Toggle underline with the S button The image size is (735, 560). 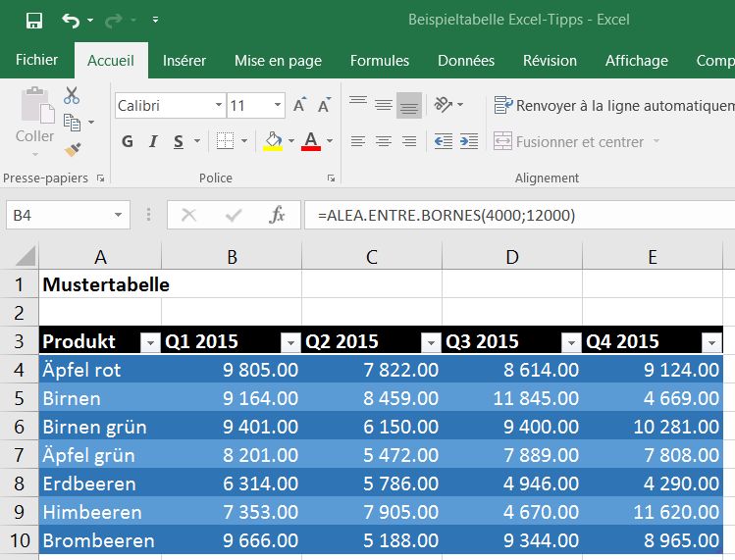[179, 141]
